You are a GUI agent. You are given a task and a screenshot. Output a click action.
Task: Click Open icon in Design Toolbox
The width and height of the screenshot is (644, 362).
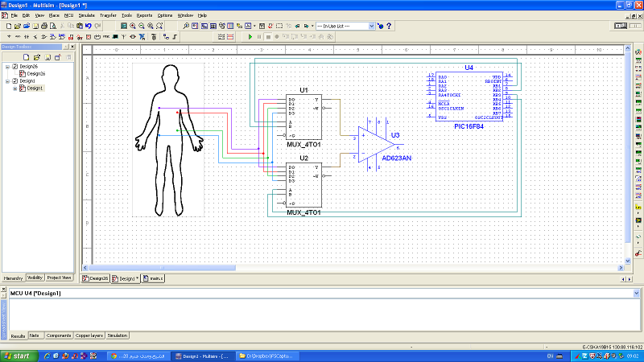tap(37, 57)
